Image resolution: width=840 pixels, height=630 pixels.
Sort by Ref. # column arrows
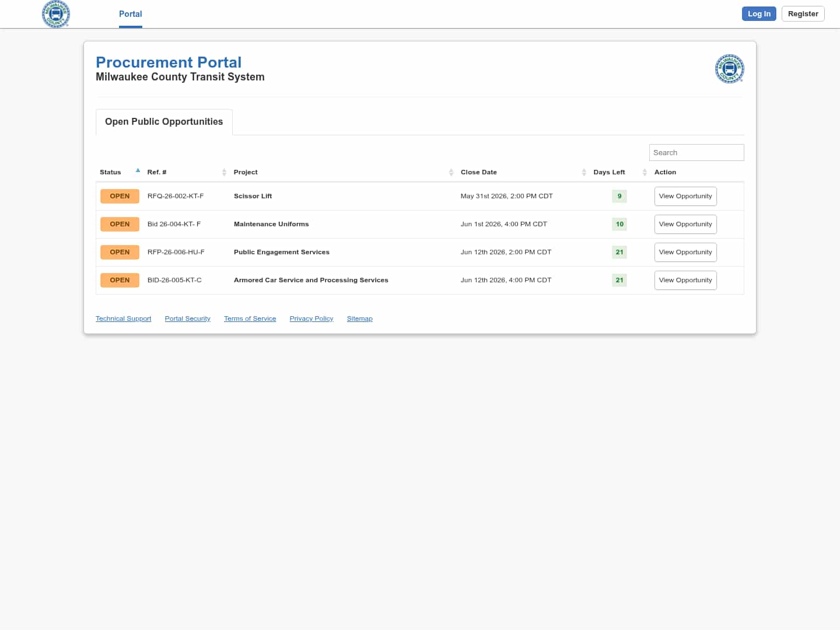224,172
